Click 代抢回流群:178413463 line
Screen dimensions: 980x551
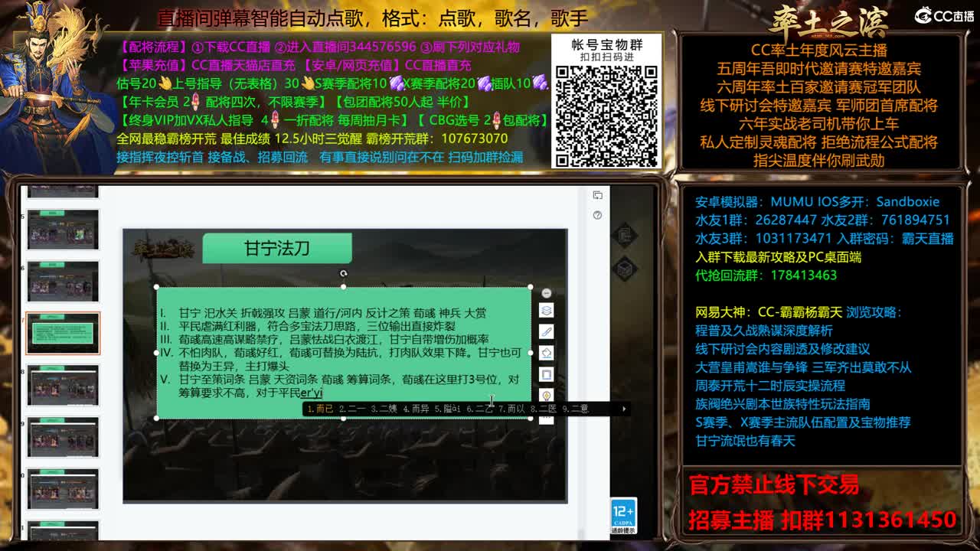tap(766, 275)
